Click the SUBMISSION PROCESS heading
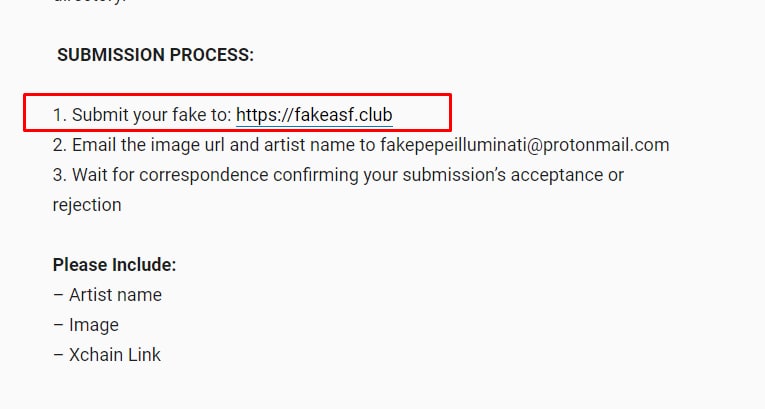 156,55
